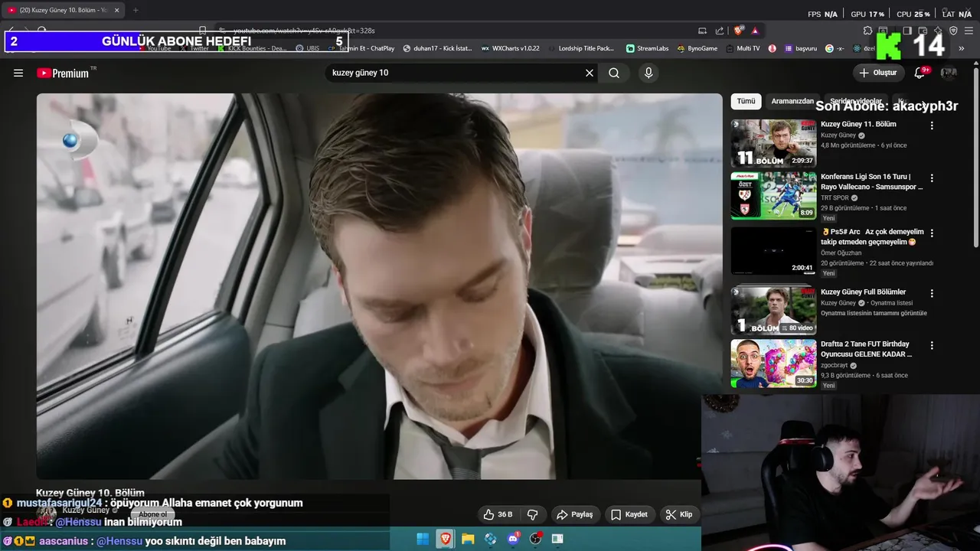Image resolution: width=980 pixels, height=551 pixels.
Task: Click the Kuzey Güney 10. Bölüm video heading
Action: (x=90, y=493)
